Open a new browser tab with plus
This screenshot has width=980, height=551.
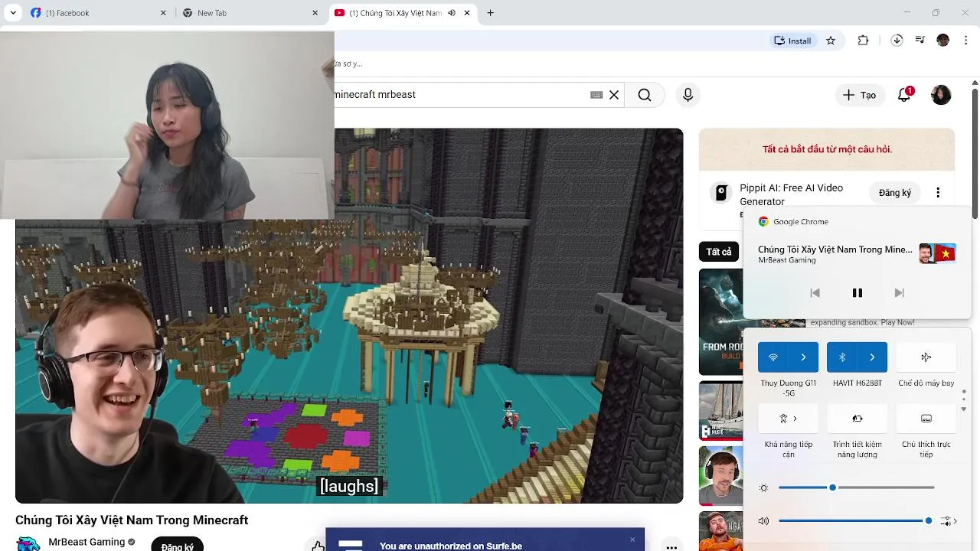point(490,13)
